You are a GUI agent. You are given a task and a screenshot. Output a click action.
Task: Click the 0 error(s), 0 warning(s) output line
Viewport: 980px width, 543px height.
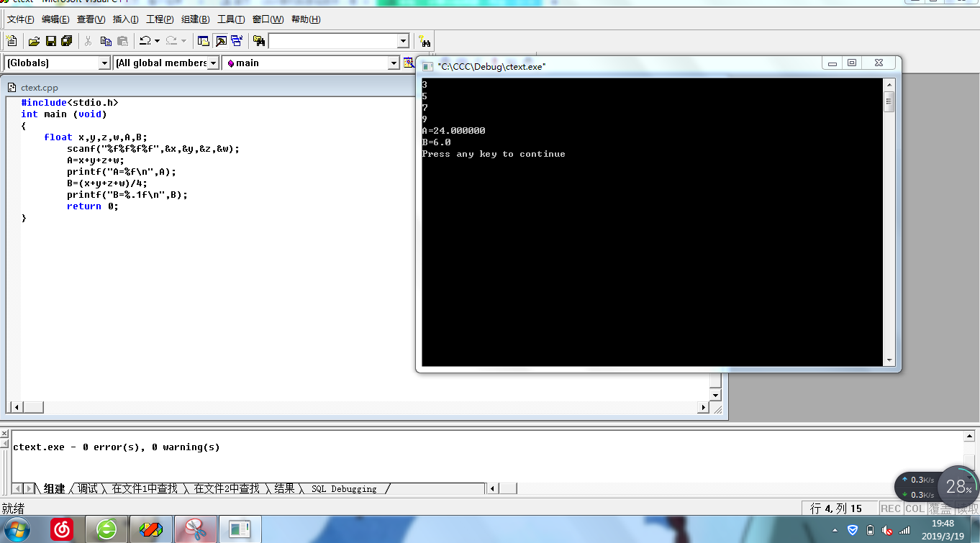coord(117,447)
